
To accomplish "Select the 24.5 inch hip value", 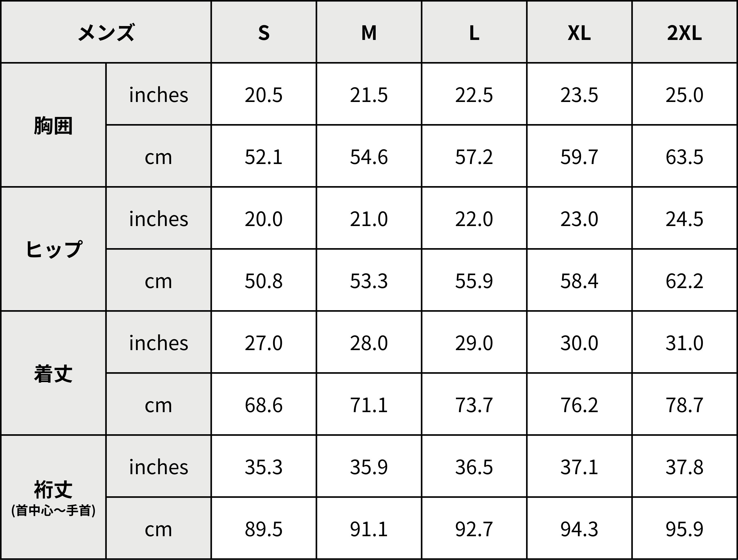I will 684,219.
